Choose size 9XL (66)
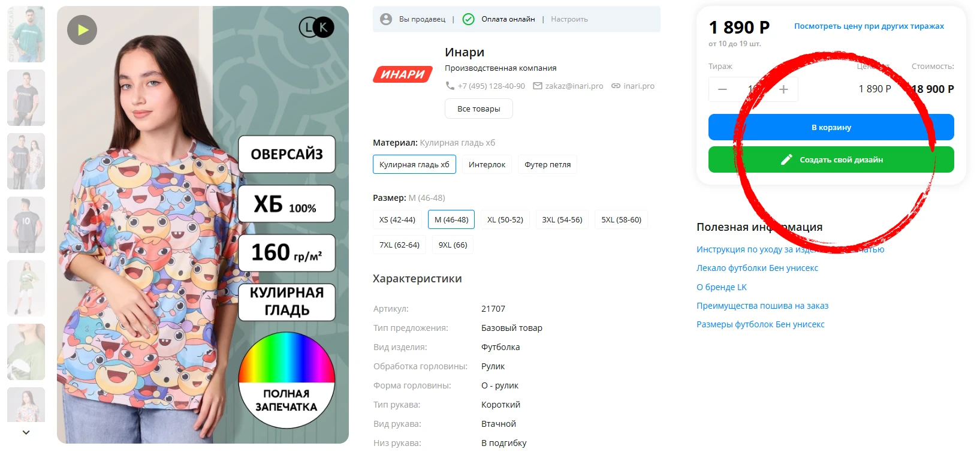The height and width of the screenshot is (452, 980). (453, 245)
